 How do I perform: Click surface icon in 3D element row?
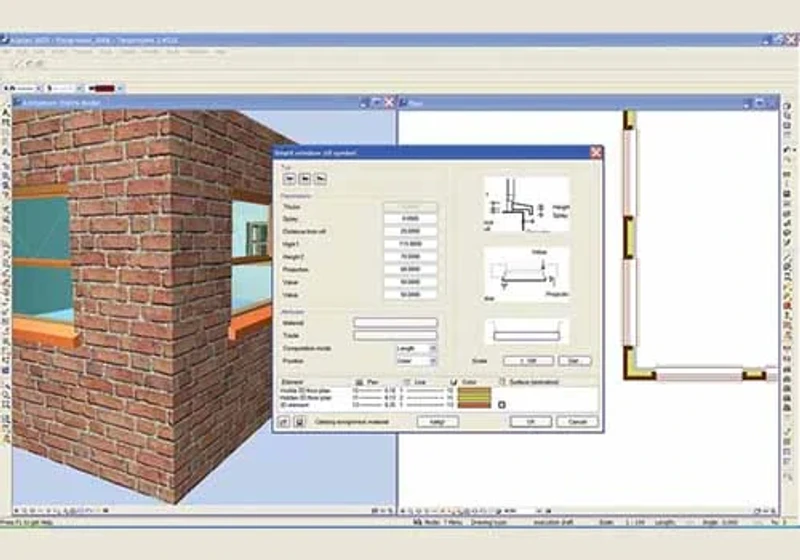click(502, 405)
